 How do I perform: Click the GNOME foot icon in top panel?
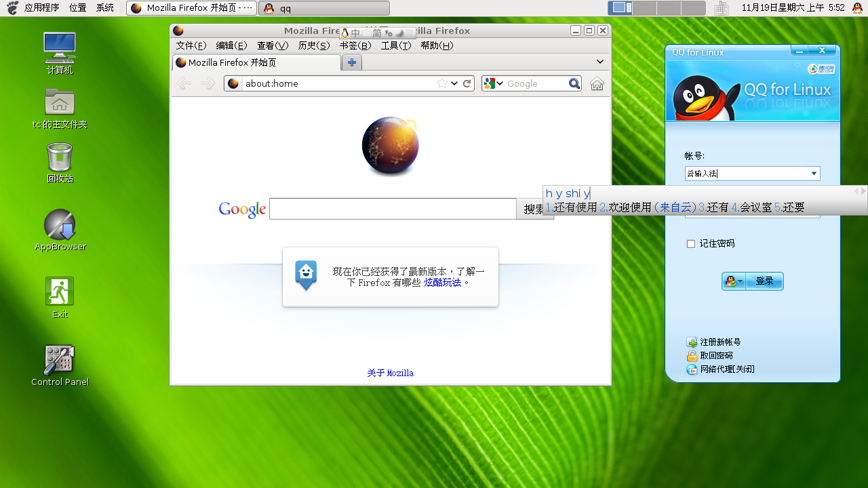pyautogui.click(x=12, y=8)
